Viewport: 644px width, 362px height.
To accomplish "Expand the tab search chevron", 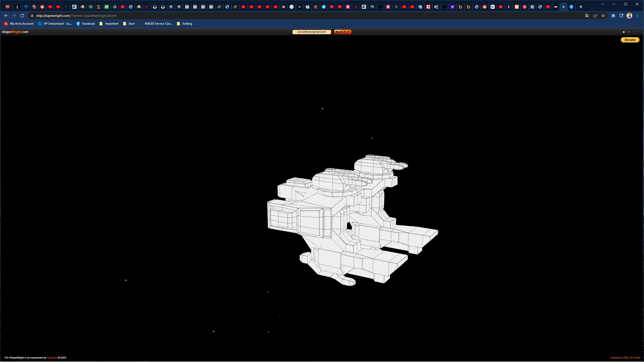I will (603, 4).
